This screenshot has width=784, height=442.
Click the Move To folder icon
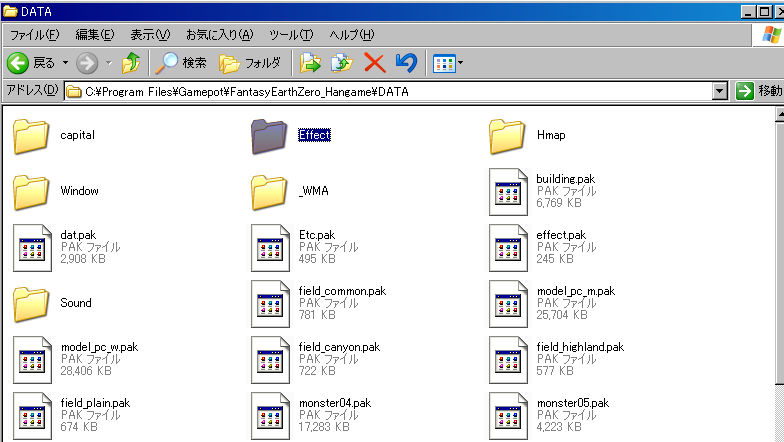[310, 63]
